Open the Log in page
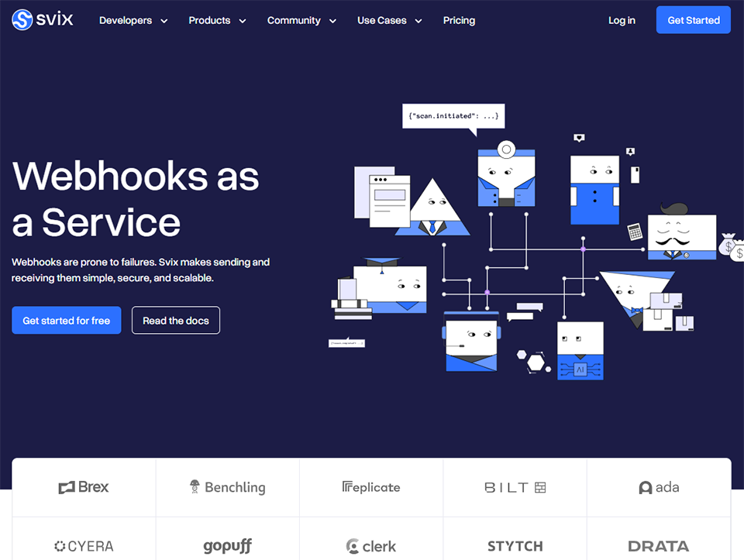Image resolution: width=744 pixels, height=560 pixels. 622,20
